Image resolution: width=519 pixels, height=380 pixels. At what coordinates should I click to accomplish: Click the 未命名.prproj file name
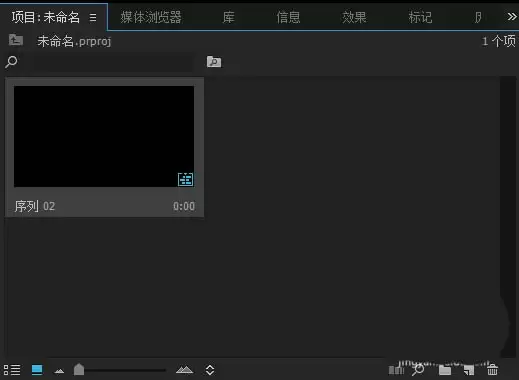74,41
